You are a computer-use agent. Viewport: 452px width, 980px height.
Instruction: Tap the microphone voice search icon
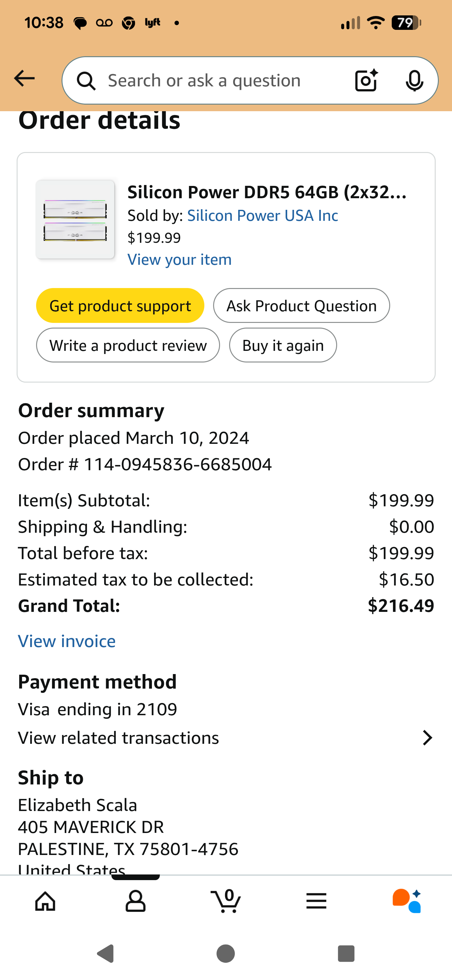coord(414,80)
